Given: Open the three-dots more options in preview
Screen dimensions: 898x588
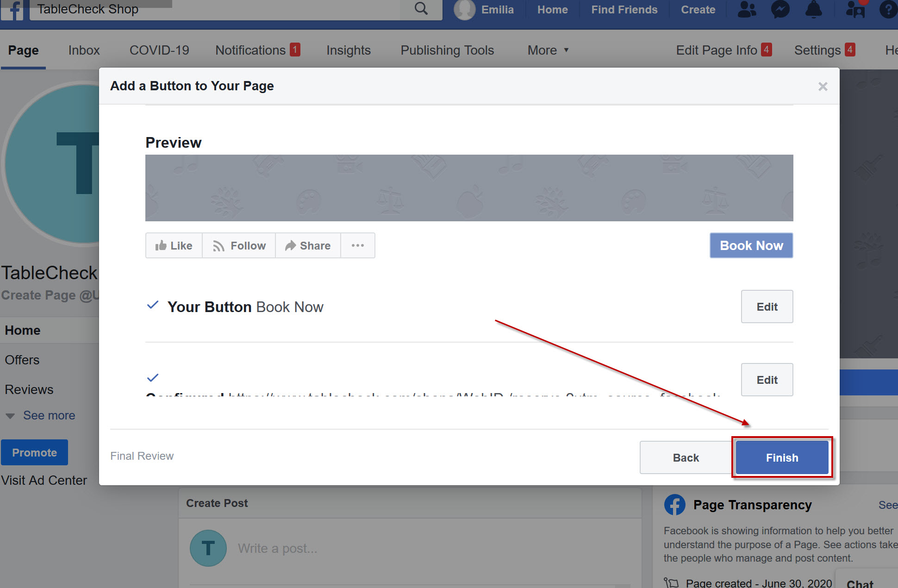Looking at the screenshot, I should coord(358,245).
